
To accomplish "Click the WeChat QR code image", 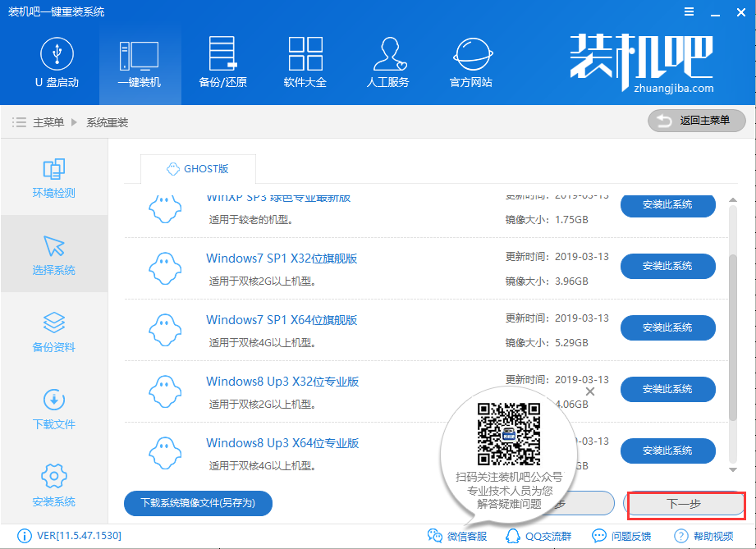I will tap(509, 434).
